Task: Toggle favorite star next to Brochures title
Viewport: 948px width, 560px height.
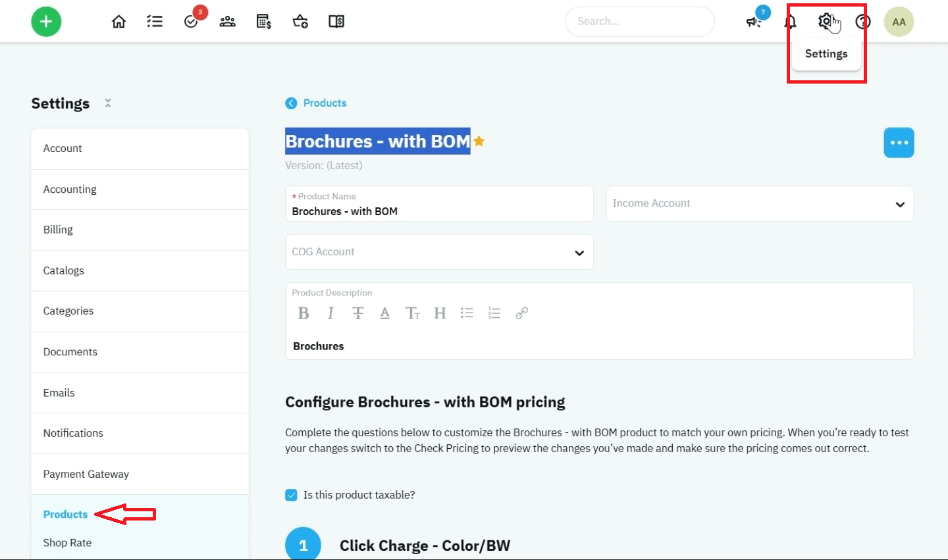Action: 479,141
